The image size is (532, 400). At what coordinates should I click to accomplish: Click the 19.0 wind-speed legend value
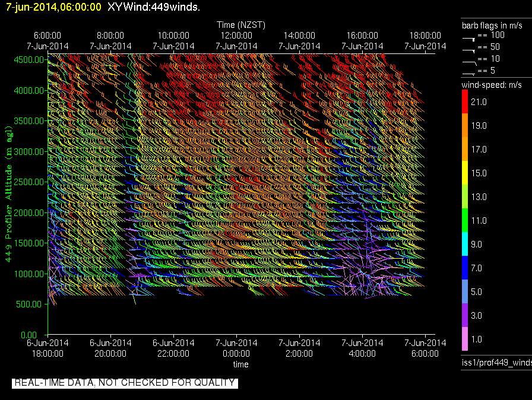tap(479, 126)
